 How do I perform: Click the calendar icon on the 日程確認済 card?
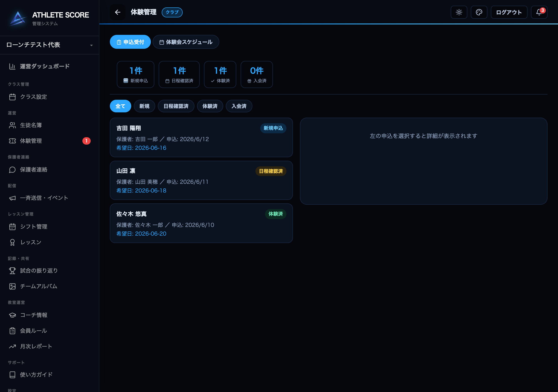pos(167,81)
